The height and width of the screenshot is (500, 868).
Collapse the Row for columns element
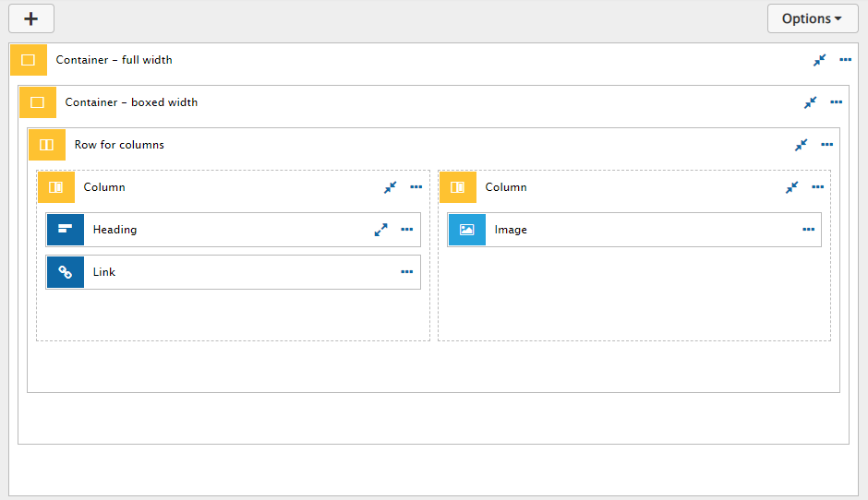(801, 145)
